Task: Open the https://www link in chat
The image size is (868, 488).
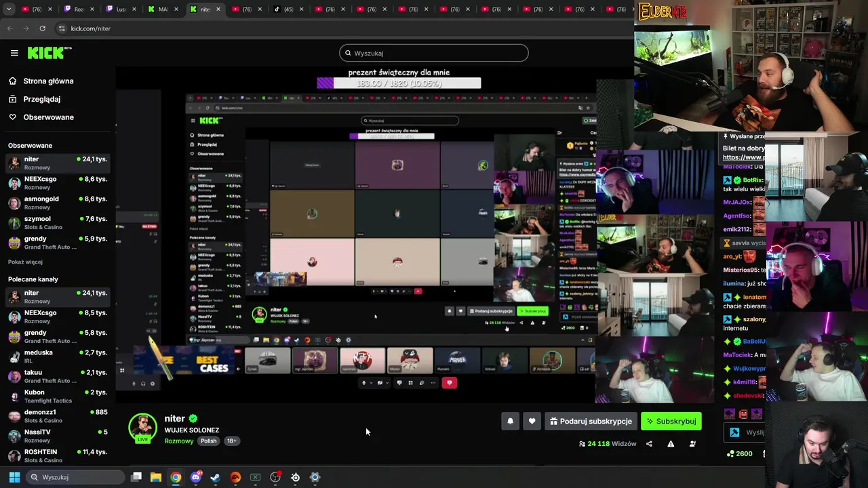Action: 744,157
